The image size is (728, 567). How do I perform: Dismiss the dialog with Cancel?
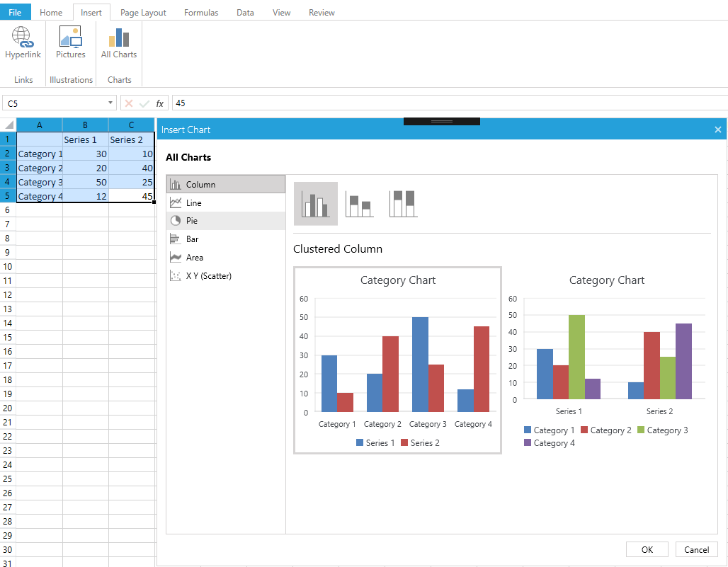pyautogui.click(x=696, y=549)
